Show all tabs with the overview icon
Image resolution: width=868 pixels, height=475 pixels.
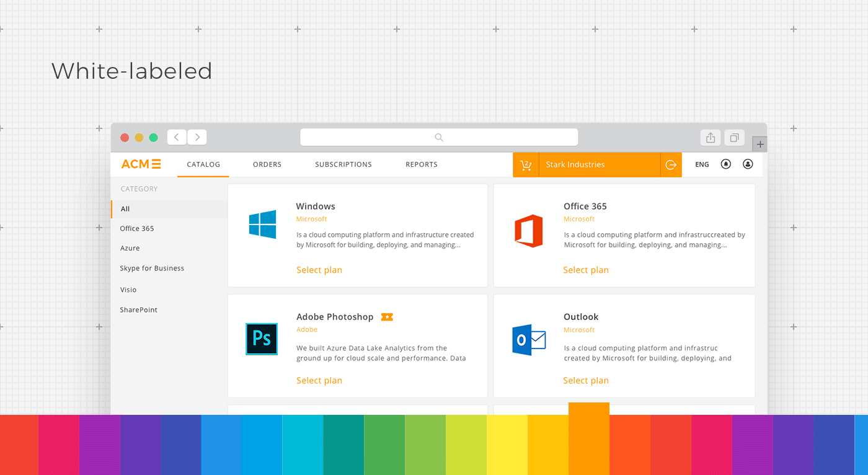pyautogui.click(x=735, y=138)
